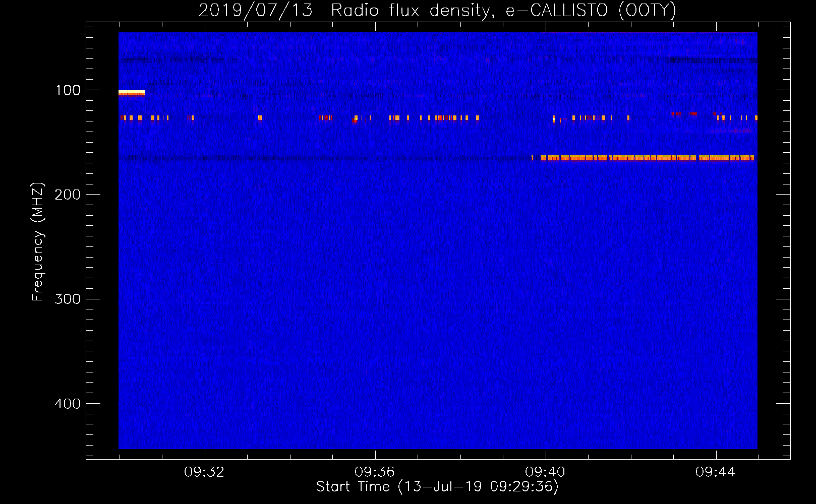The width and height of the screenshot is (816, 504).
Task: Click the 200 MHz frequency tick label
Action: tap(68, 195)
